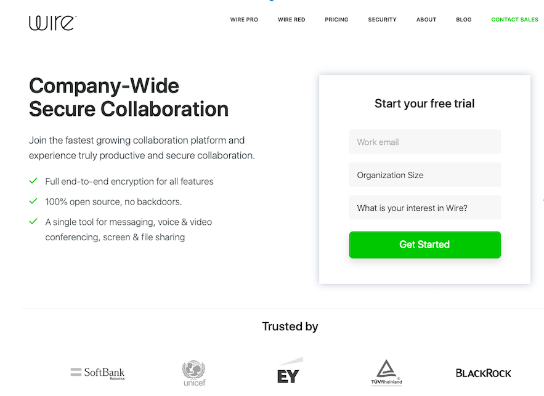
Task: Open the Wire Pro menu item
Action: 244,19
